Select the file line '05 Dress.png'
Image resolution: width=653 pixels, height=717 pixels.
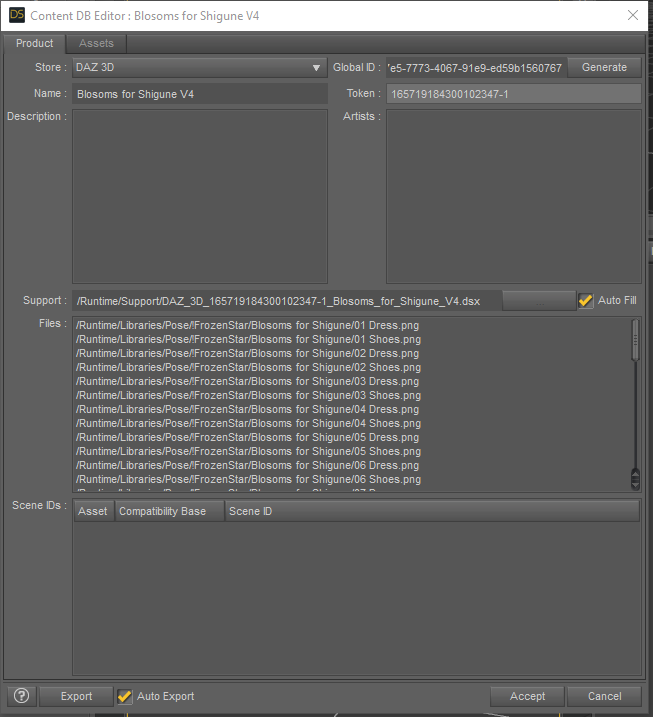[x=247, y=437]
